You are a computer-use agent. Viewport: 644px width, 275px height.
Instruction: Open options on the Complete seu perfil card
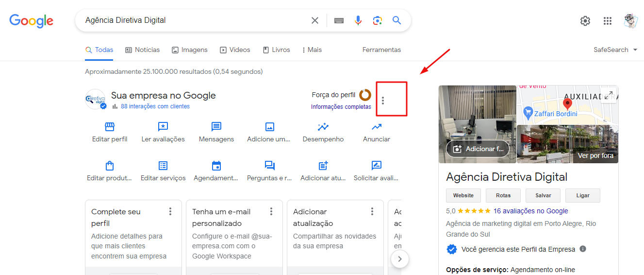170,211
